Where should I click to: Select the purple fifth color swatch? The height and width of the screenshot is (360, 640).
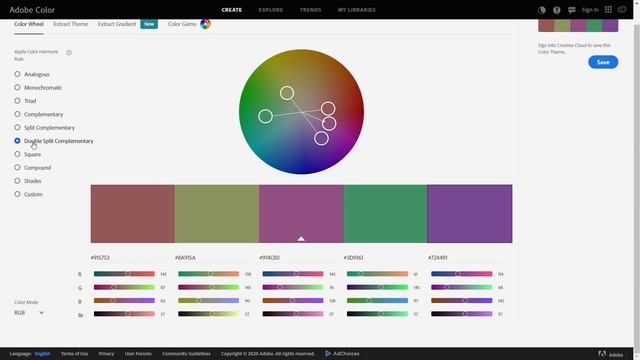click(x=470, y=213)
